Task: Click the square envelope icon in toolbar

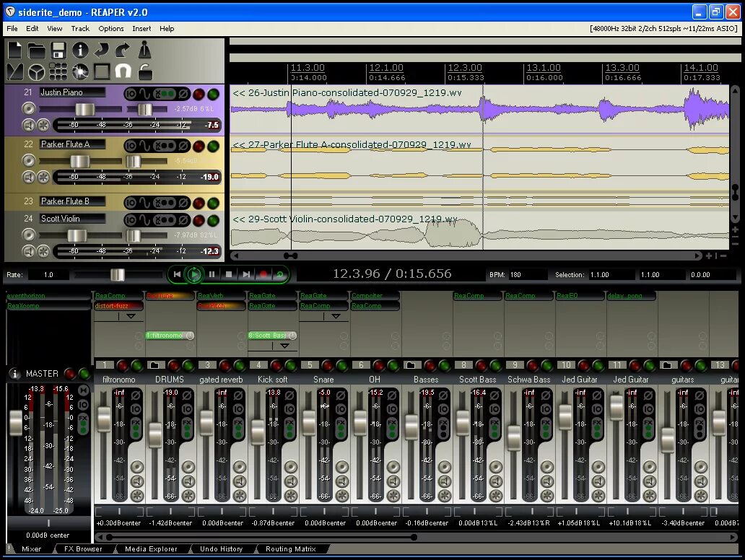Action: (102, 71)
